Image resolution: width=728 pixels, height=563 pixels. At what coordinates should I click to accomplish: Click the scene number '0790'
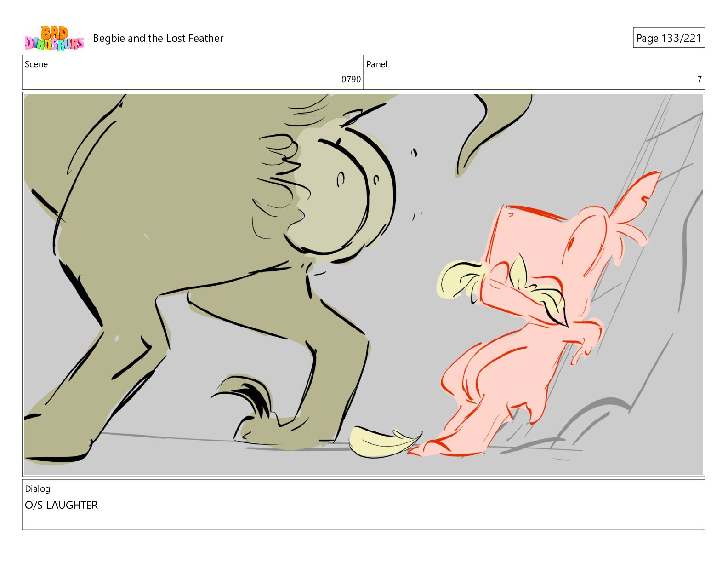coord(351,80)
